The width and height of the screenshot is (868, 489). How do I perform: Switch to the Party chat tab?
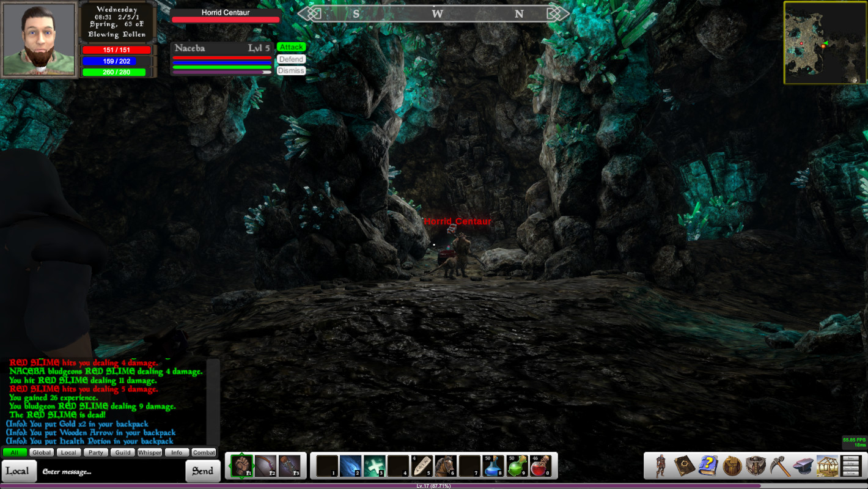click(96, 452)
